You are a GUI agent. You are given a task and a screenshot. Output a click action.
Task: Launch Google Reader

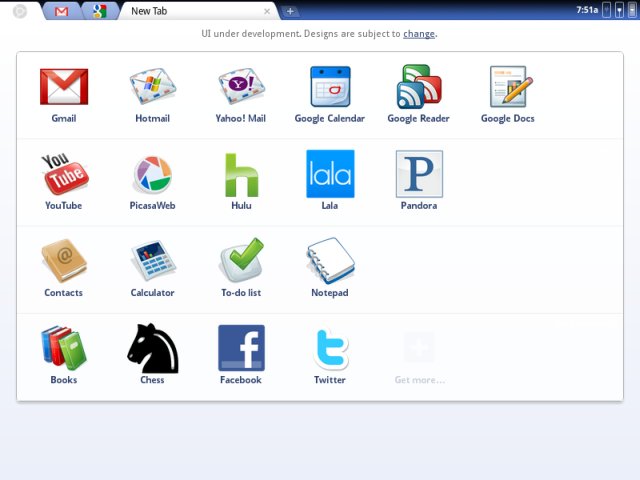click(x=418, y=88)
